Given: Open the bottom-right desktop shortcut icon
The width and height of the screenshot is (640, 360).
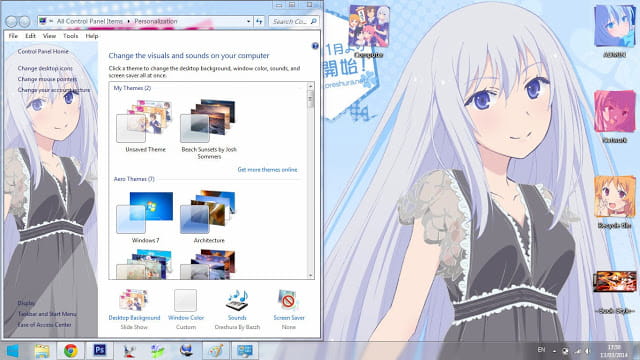Looking at the screenshot, I should pos(614,282).
